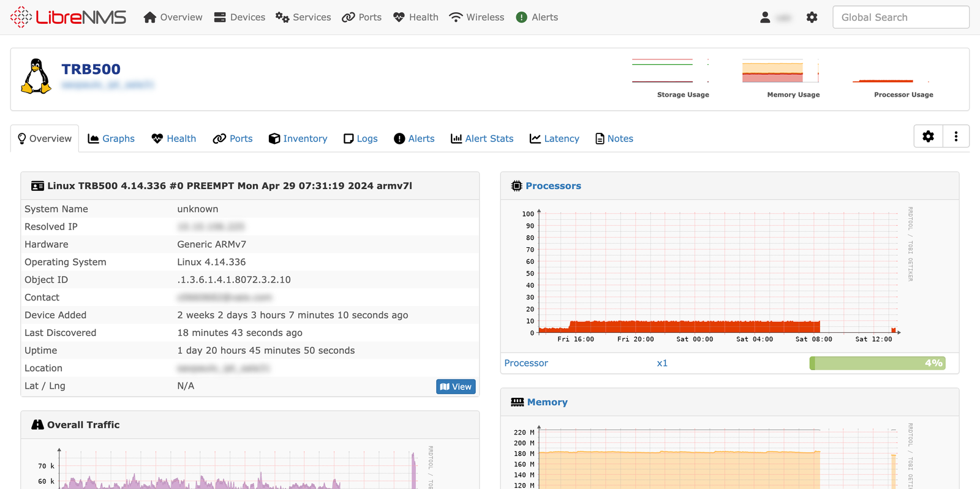
Task: Switch to the Inventory tab
Action: (298, 138)
